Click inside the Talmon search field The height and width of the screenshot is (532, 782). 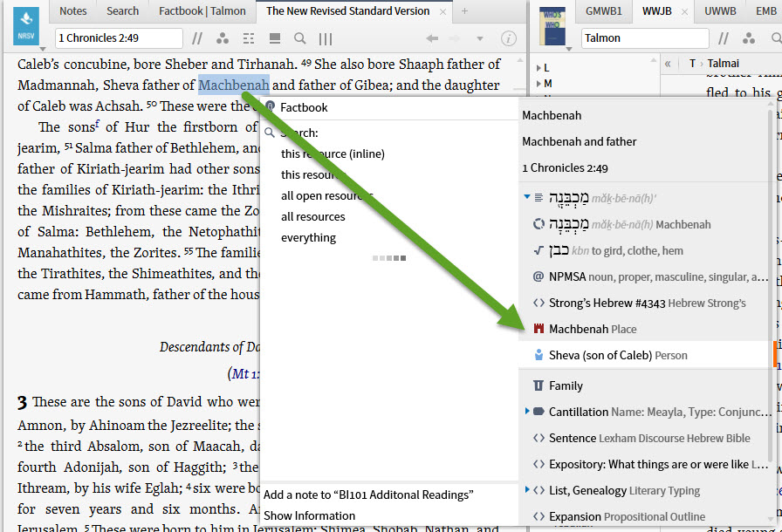tap(646, 38)
